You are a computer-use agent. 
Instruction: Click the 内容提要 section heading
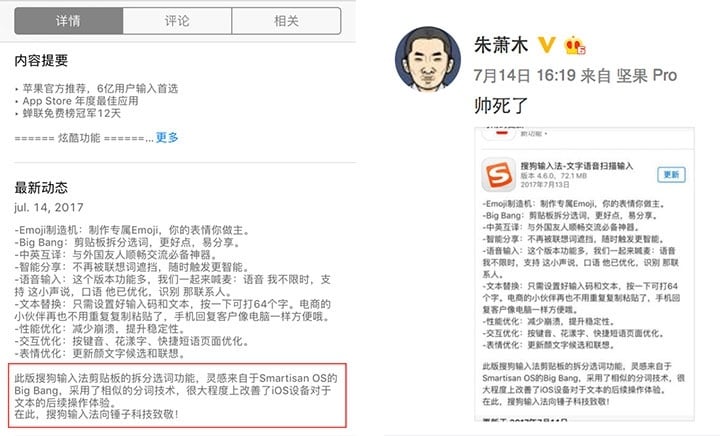tap(41, 60)
